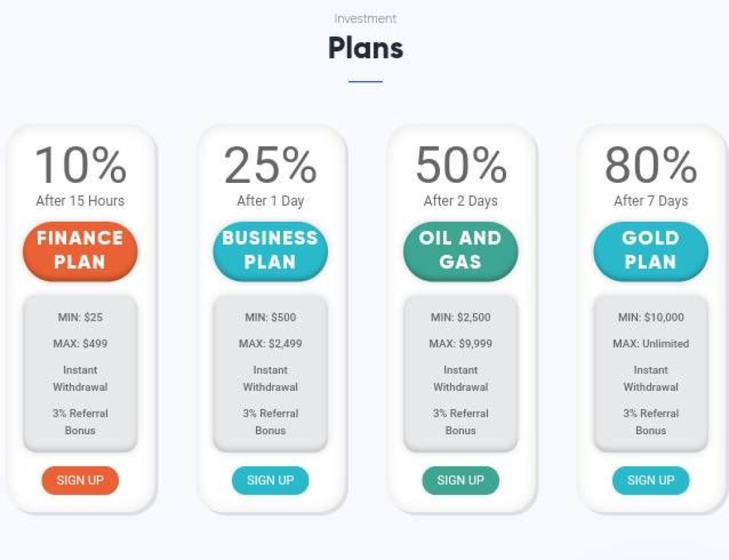
Task: Click the MIN: $2,500 detail line
Action: (460, 317)
